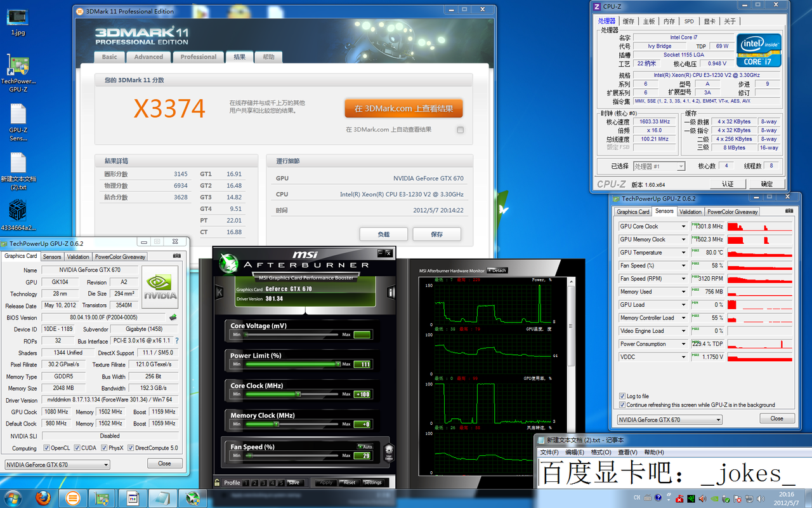The height and width of the screenshot is (508, 812).
Task: Toggle the Afterburner fan Auto button
Action: (x=365, y=447)
